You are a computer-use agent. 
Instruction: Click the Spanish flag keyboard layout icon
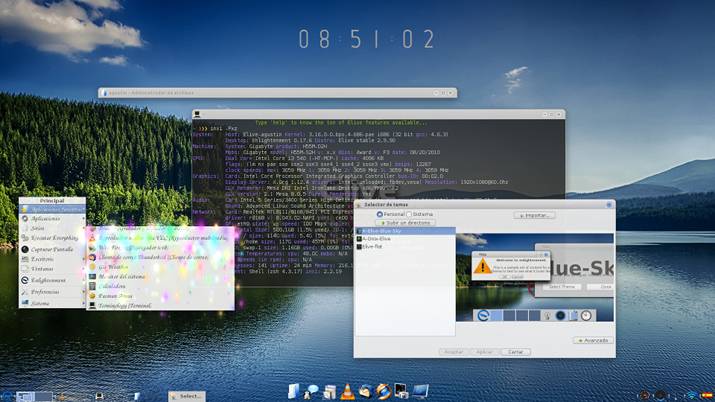click(x=708, y=395)
